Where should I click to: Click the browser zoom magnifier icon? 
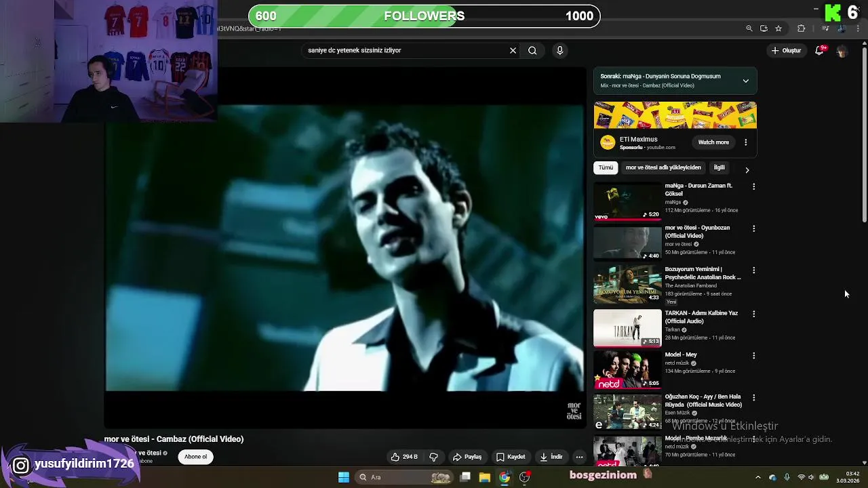(x=749, y=28)
